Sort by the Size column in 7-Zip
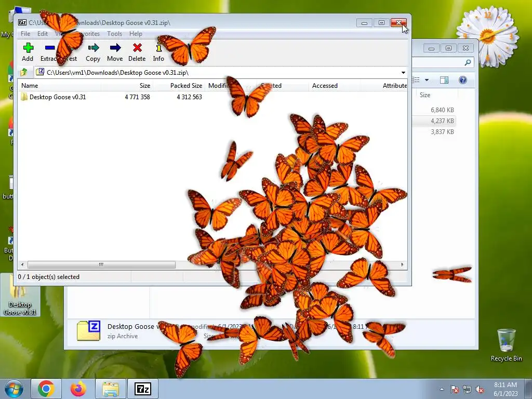This screenshot has width=532, height=399. pos(128,86)
